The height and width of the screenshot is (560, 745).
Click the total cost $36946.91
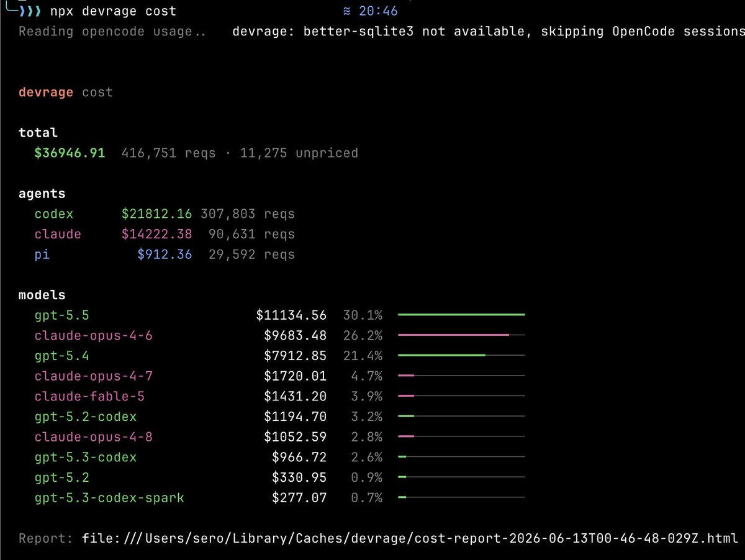click(70, 153)
